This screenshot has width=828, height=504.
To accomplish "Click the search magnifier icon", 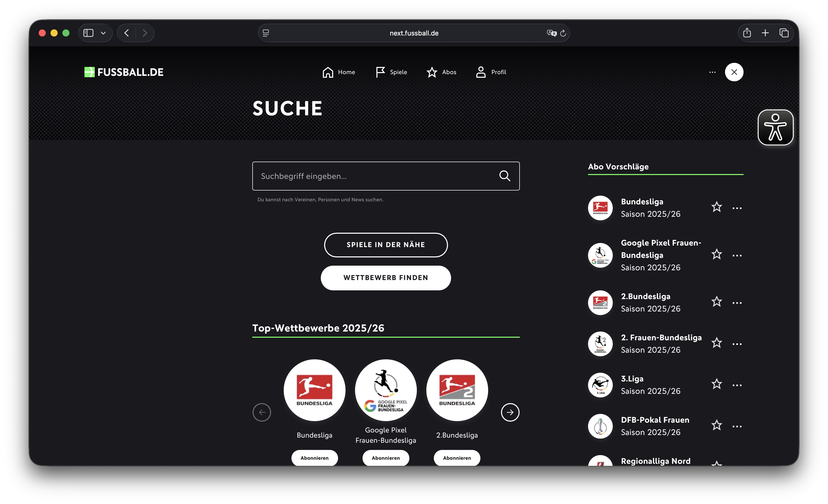I will coord(504,176).
